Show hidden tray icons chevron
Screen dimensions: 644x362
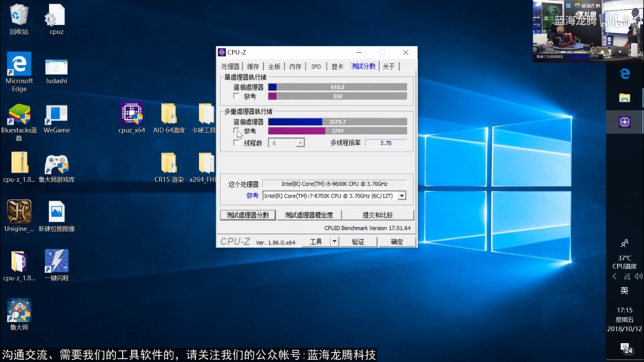point(614,276)
